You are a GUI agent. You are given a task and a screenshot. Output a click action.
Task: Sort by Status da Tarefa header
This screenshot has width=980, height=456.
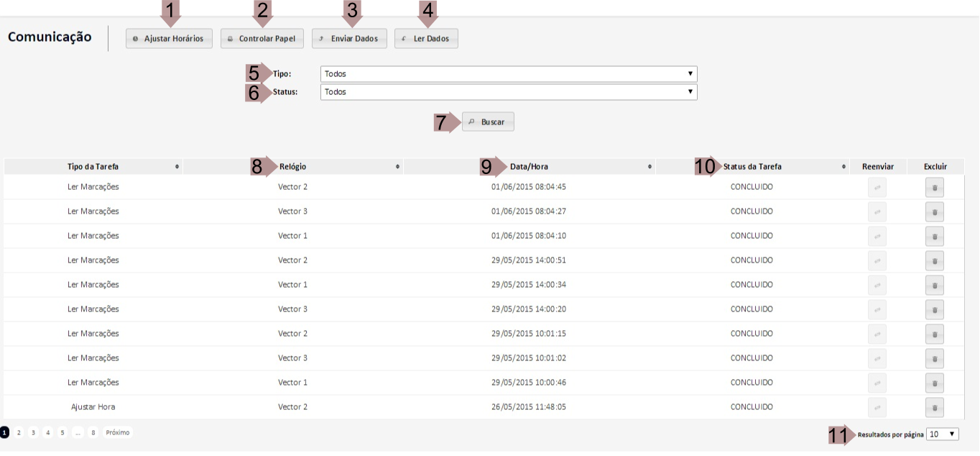(x=752, y=167)
